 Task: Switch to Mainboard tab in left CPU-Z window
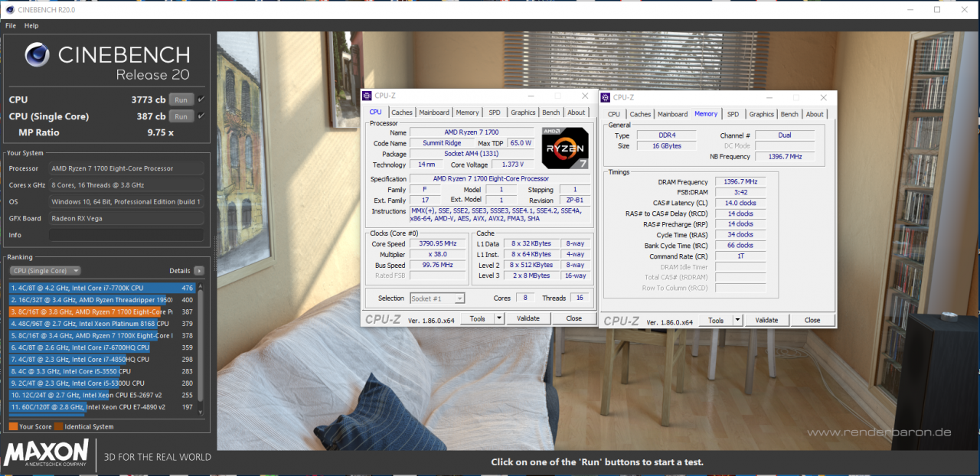click(434, 112)
